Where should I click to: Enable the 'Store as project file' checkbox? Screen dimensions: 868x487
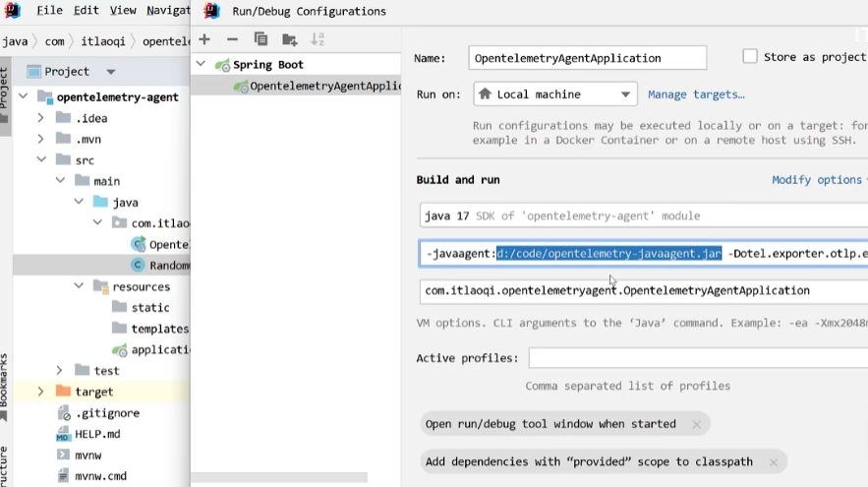(750, 56)
